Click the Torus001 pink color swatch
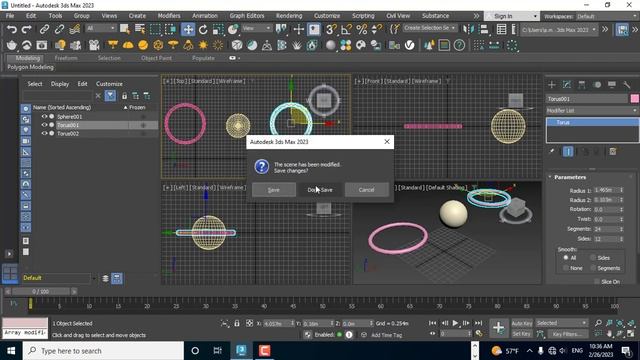Screen dimensions: 640x360 tap(634, 99)
